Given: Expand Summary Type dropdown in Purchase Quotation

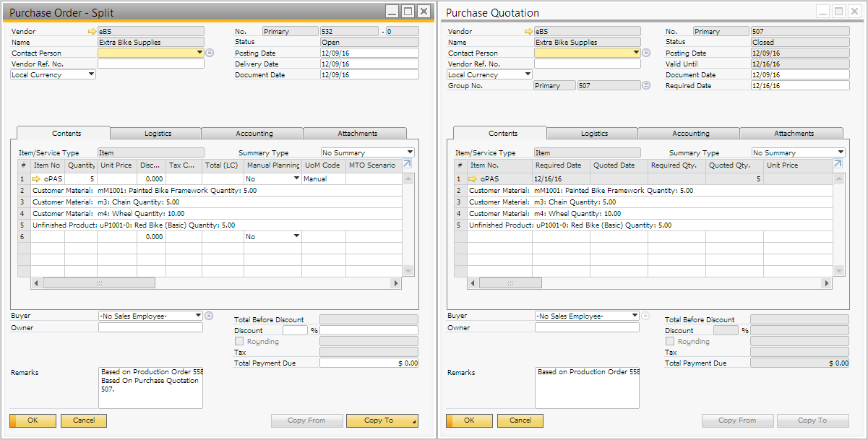Looking at the screenshot, I should tap(841, 152).
